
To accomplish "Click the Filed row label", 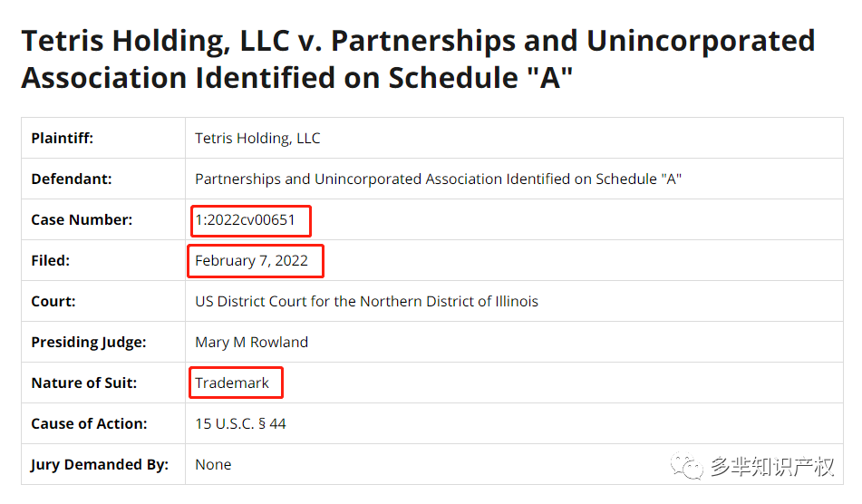I will pos(51,260).
